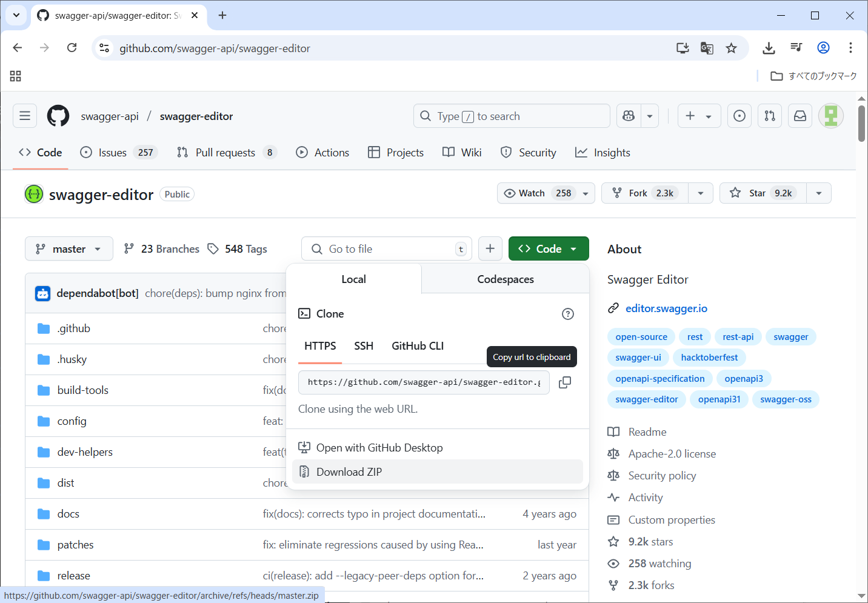
Task: Open GitHub notifications inbox
Action: 800,116
